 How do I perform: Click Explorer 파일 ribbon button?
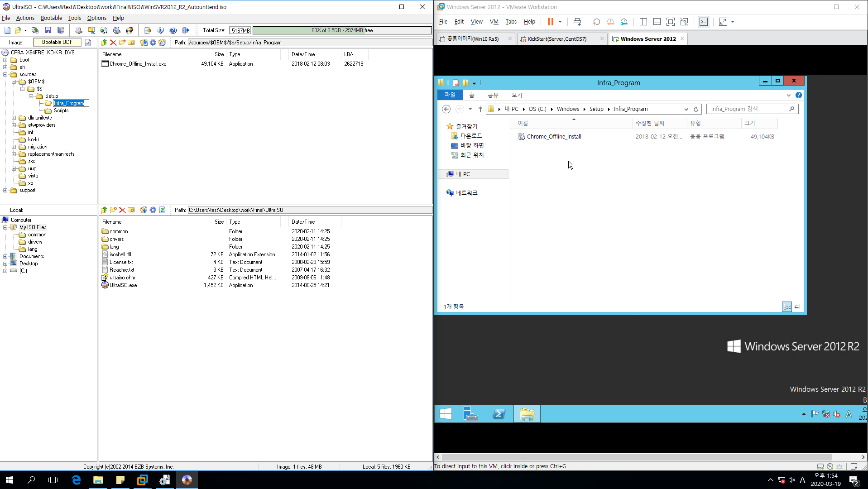tap(450, 95)
